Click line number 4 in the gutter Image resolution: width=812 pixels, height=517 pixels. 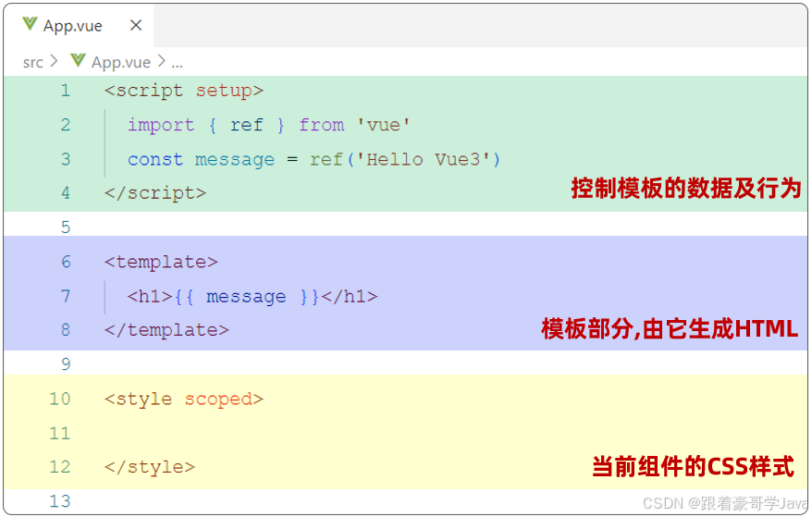coord(66,193)
